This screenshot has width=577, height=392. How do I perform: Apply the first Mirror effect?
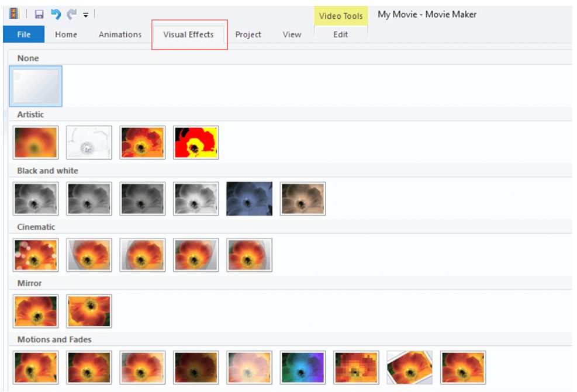pyautogui.click(x=36, y=311)
